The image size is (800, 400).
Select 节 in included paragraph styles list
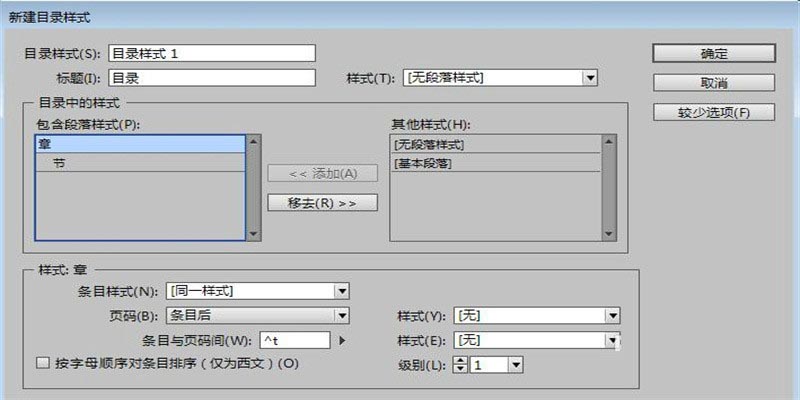[x=140, y=163]
